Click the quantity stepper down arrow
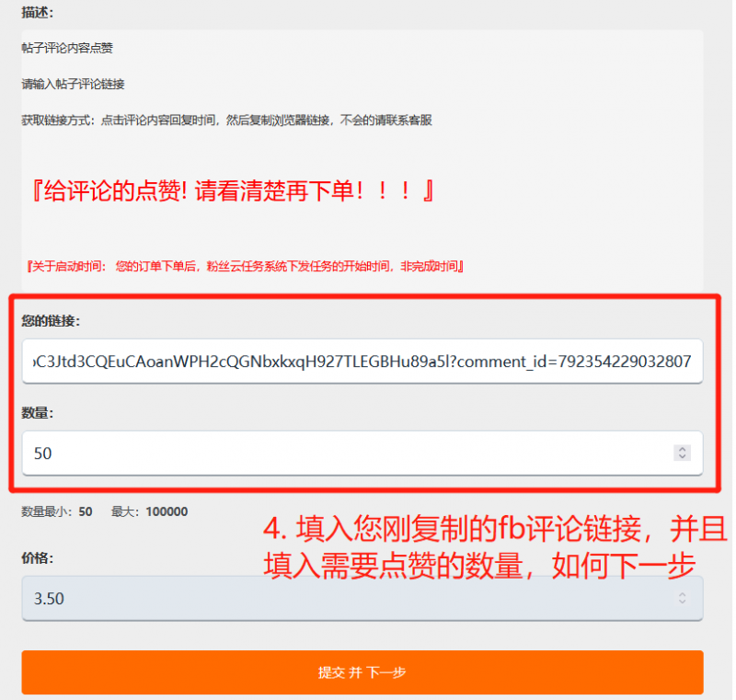The image size is (736, 700). click(682, 456)
